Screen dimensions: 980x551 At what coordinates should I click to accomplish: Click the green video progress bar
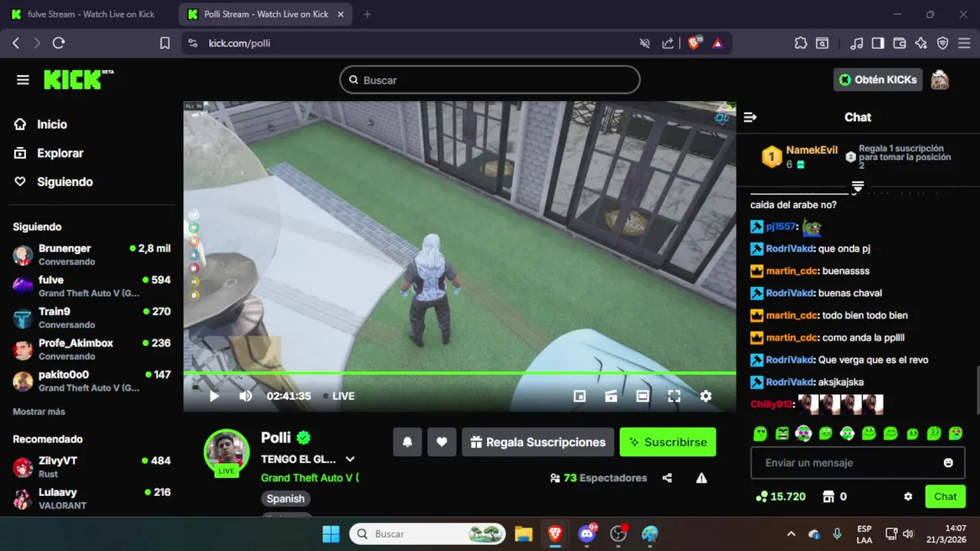[459, 373]
